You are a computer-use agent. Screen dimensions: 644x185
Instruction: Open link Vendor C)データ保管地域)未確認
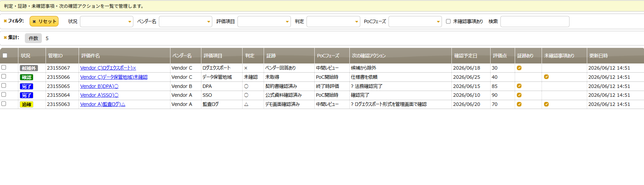pos(114,77)
